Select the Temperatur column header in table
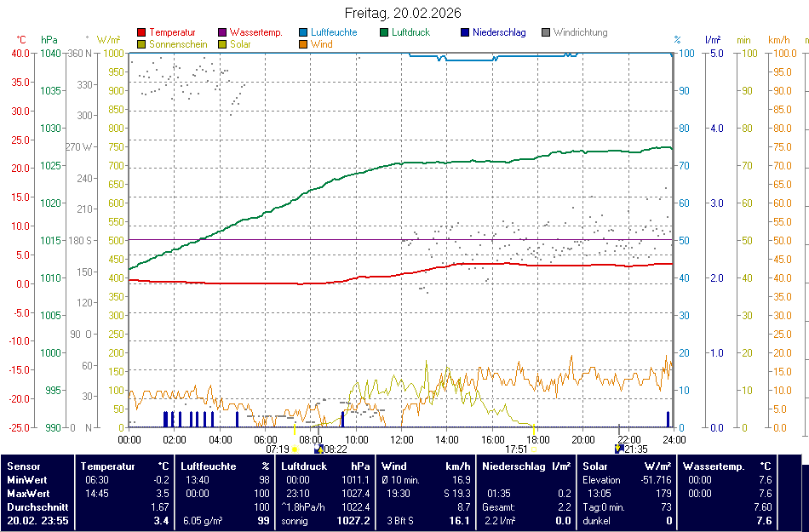 pos(108,466)
